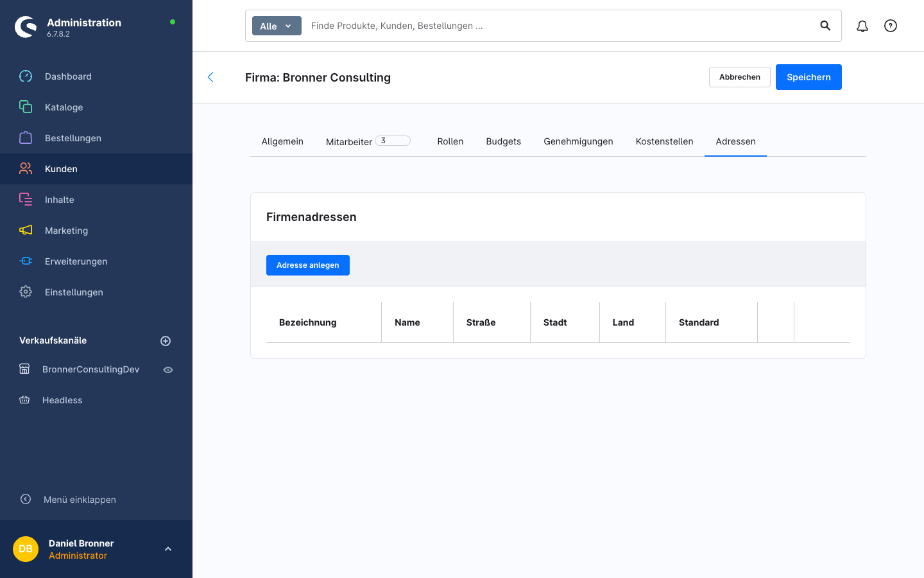Click the Bestellungen shopping bag icon
924x578 pixels.
tap(26, 138)
